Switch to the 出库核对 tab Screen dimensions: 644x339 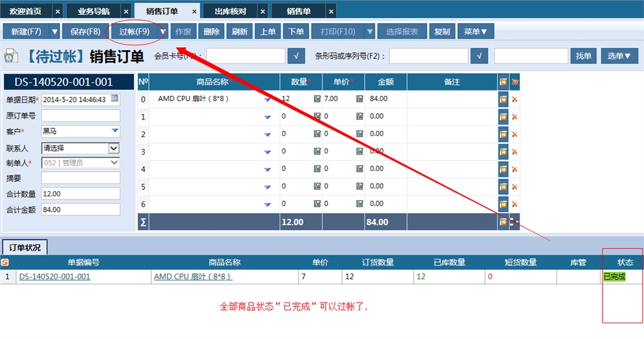(x=230, y=11)
